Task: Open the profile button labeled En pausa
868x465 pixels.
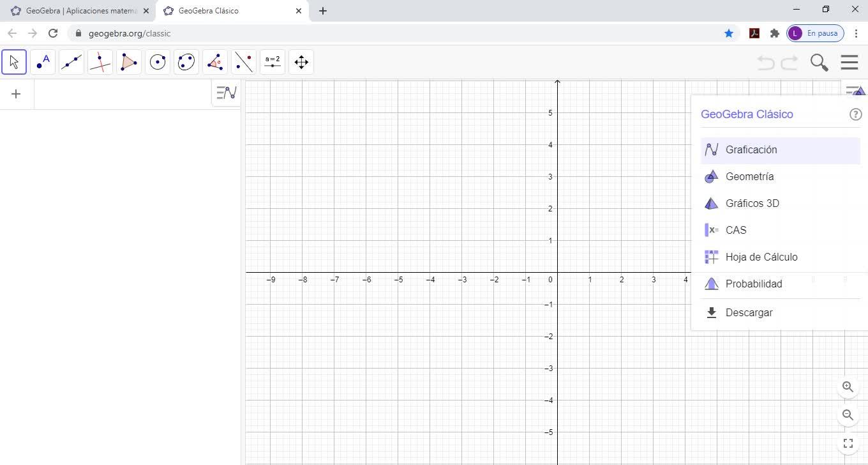Action: coord(815,33)
